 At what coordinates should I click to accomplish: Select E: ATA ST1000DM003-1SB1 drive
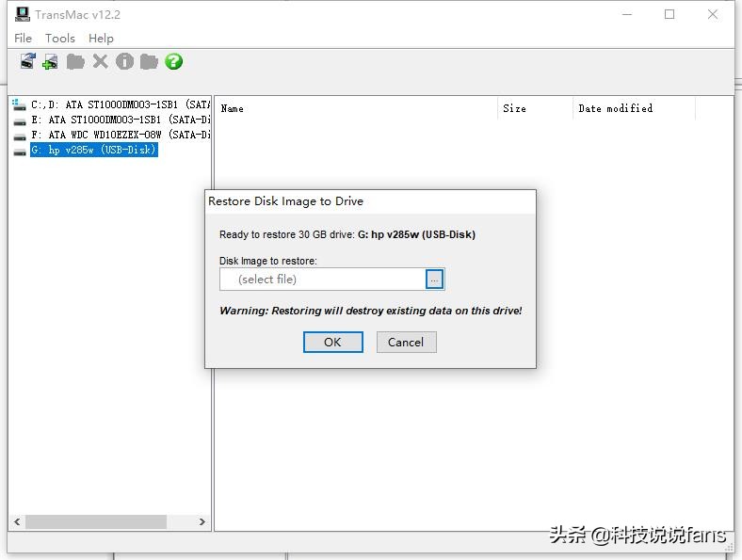coord(121,120)
